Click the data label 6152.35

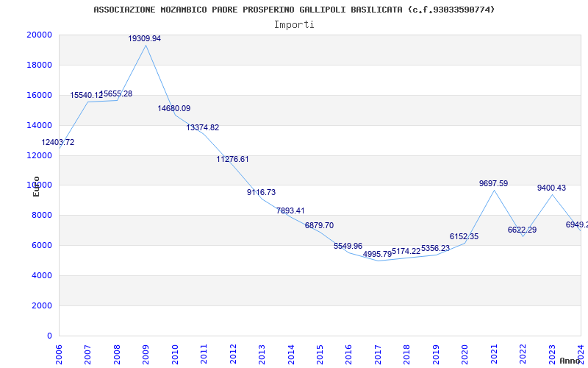pos(465,236)
